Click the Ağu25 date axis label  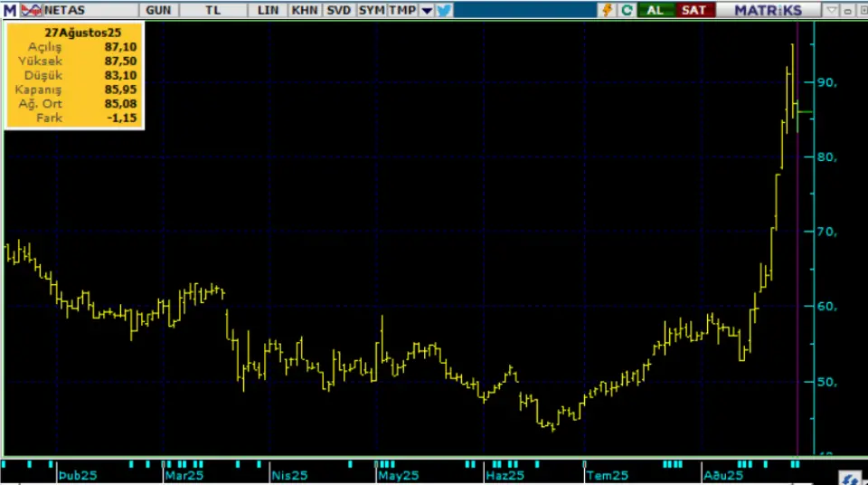click(723, 476)
